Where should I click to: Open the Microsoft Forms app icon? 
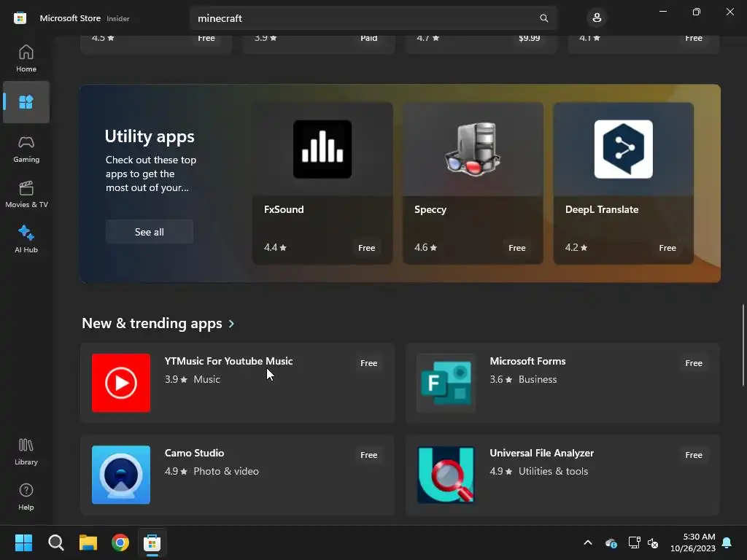pyautogui.click(x=446, y=383)
